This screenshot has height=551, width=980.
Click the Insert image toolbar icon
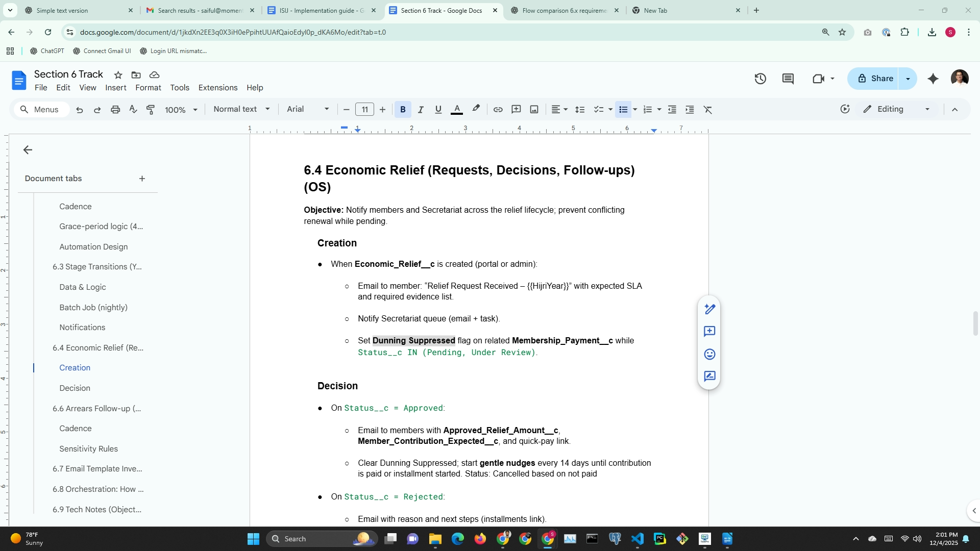[x=534, y=110]
